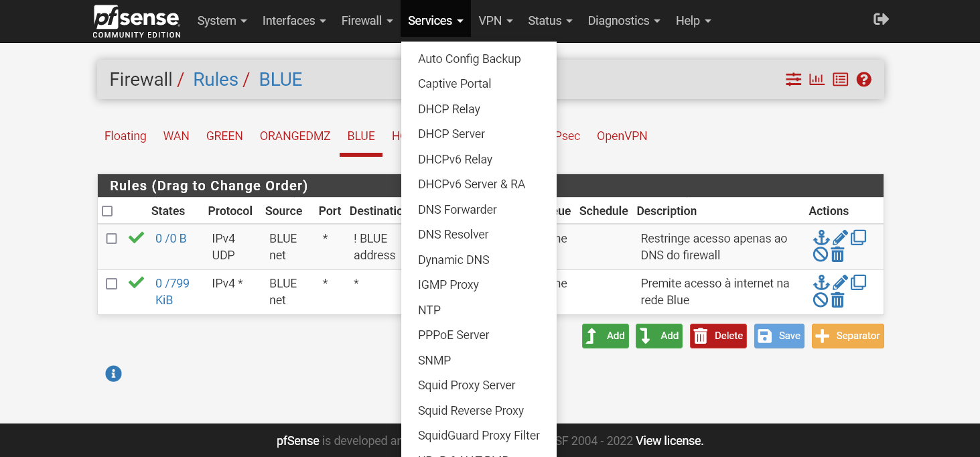Open the rule edit pencil icon for the DNS rule
The image size is (980, 457).
click(839, 237)
